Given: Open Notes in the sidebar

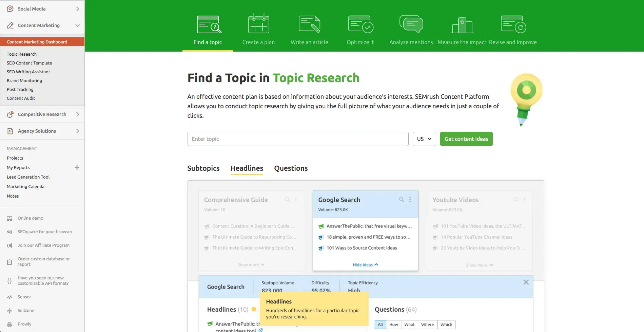Looking at the screenshot, I should (13, 196).
